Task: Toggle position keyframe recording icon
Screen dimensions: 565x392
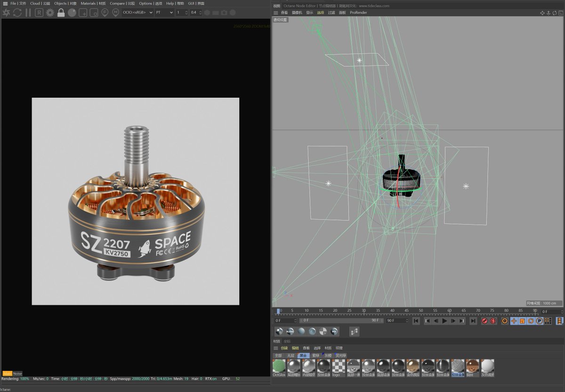Action: [514, 321]
